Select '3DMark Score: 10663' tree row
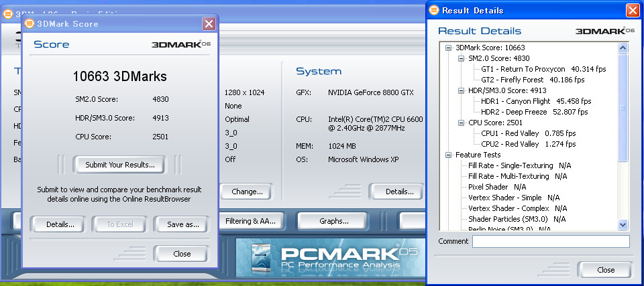644x286 pixels. click(490, 48)
